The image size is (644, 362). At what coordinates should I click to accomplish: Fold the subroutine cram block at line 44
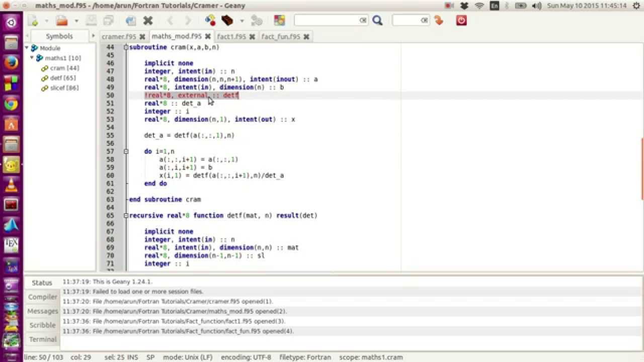[x=126, y=47]
